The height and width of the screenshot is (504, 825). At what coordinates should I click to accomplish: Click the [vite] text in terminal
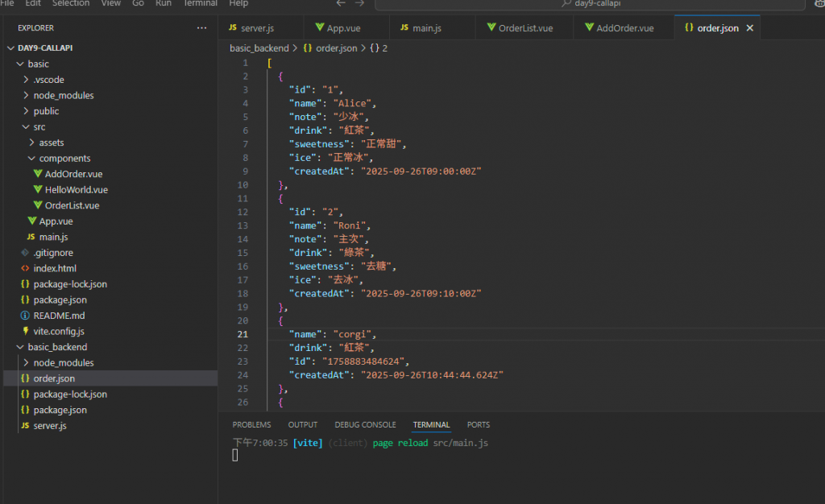click(308, 443)
